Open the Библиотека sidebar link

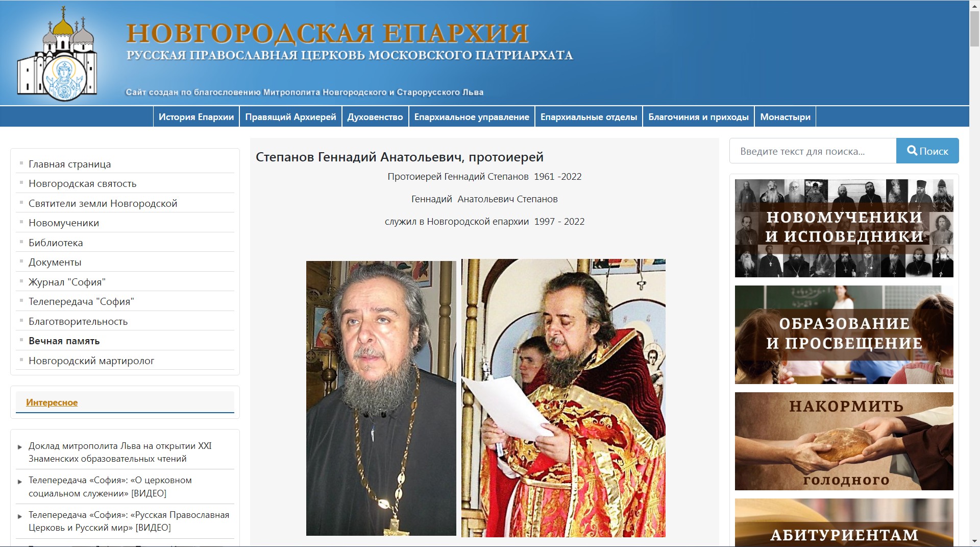56,243
